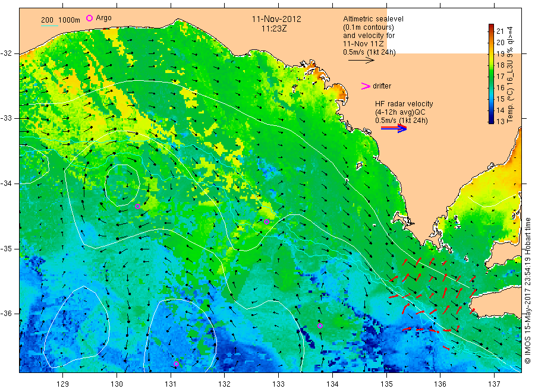Image resolution: width=535 pixels, height=392 pixels.
Task: Click the temperature colorbar at 21 degrees
Action: tap(492, 31)
